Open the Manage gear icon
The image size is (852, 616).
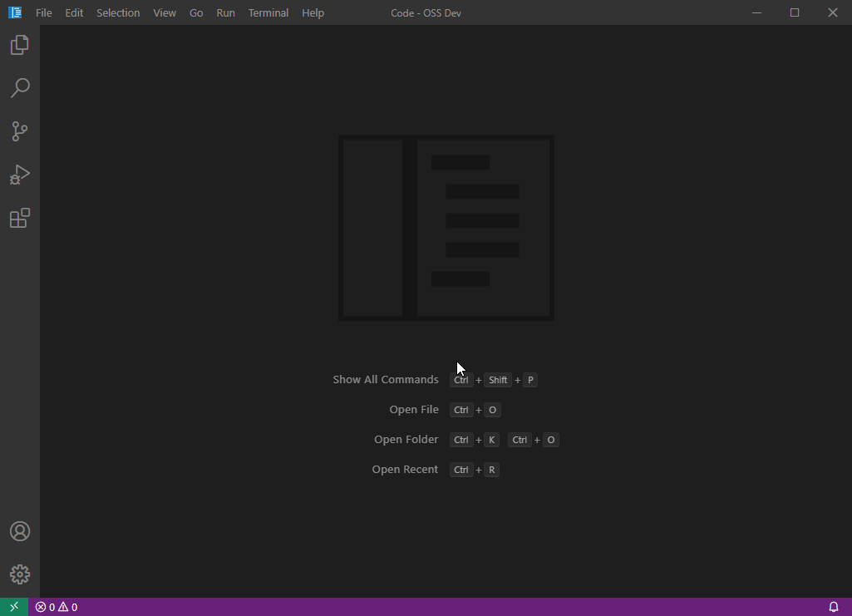(x=20, y=574)
